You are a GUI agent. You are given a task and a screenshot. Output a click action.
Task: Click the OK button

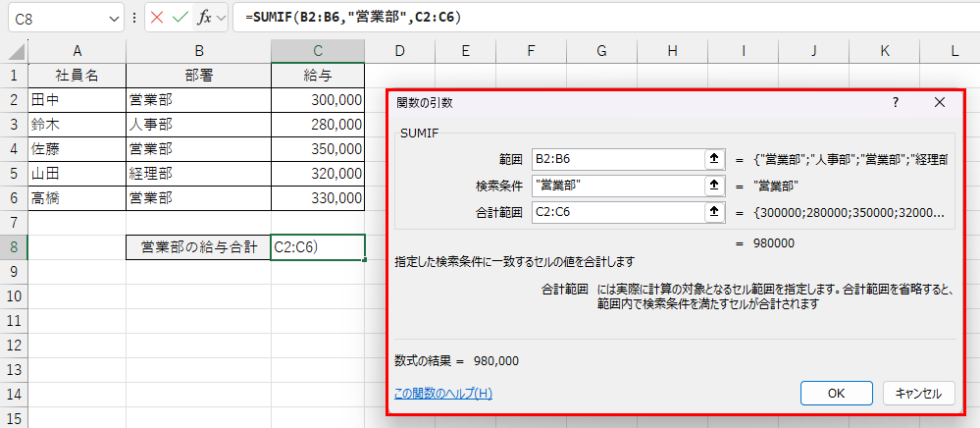[836, 393]
